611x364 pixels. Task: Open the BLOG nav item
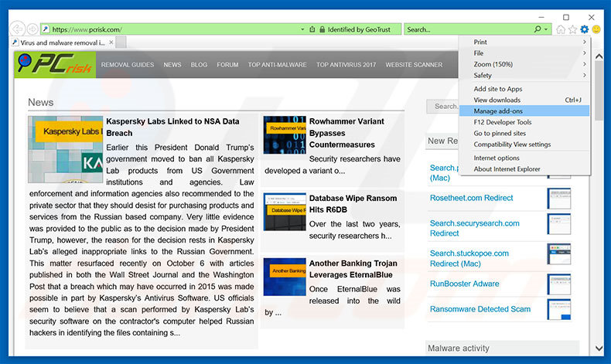(x=199, y=65)
